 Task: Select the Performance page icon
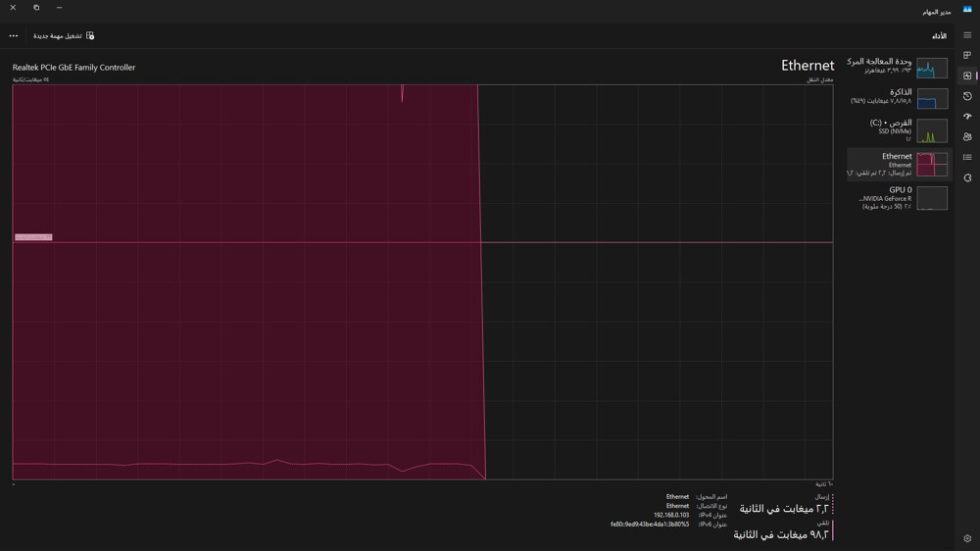tap(967, 75)
